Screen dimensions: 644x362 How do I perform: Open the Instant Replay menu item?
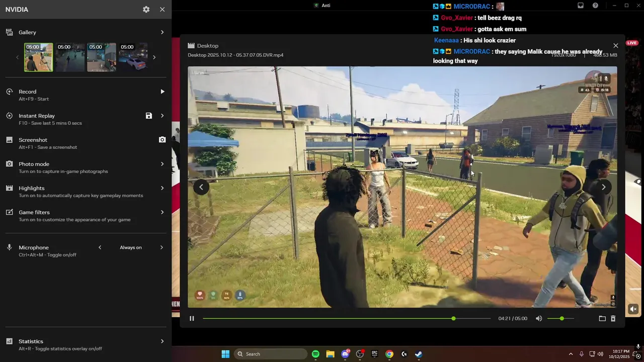(86, 119)
